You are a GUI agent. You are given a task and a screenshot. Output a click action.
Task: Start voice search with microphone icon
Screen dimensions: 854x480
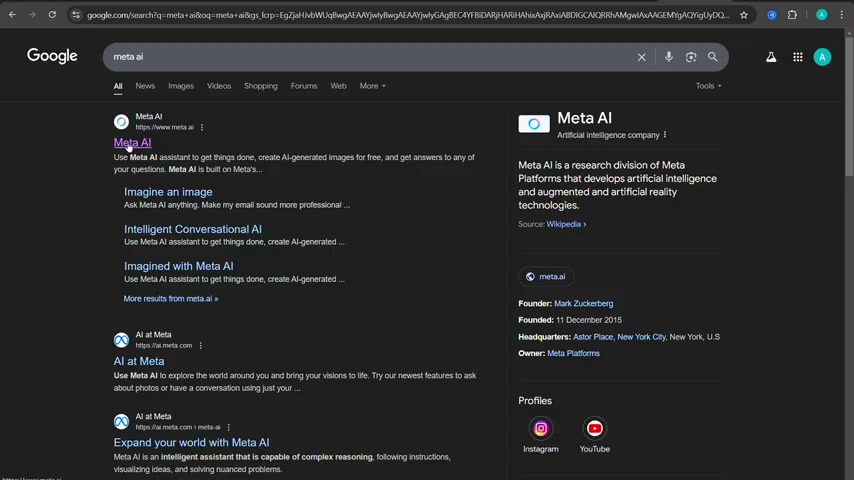tap(669, 57)
